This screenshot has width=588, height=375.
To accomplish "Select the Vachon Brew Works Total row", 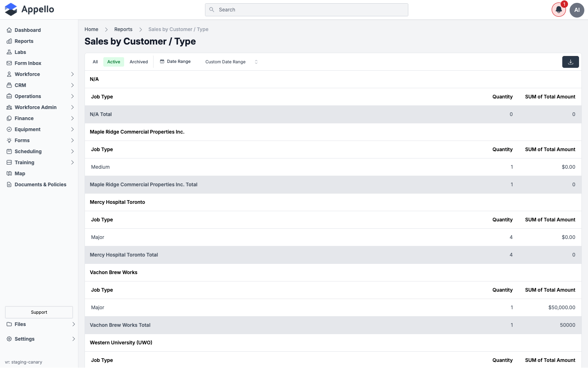I will pyautogui.click(x=333, y=325).
